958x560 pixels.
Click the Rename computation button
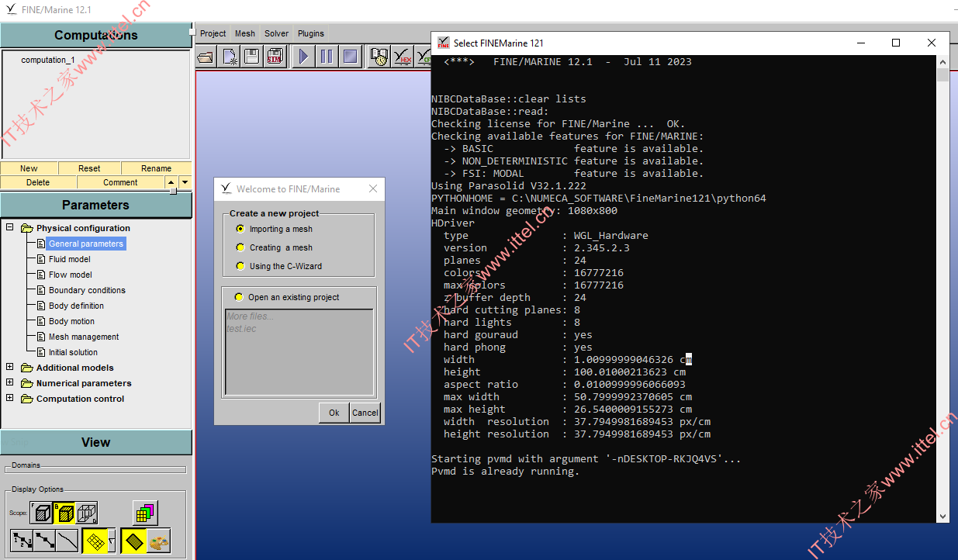(156, 168)
